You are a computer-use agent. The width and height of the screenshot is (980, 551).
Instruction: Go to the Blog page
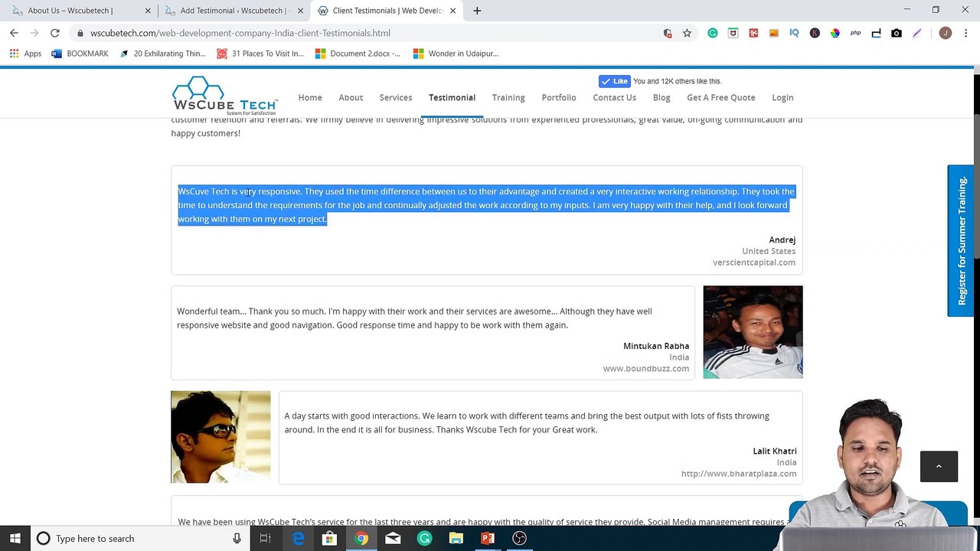661,97
